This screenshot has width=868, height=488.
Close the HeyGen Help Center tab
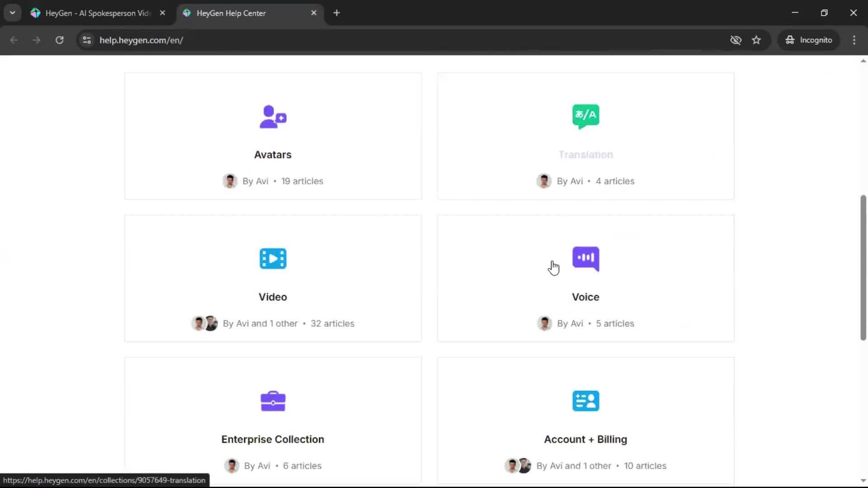314,13
